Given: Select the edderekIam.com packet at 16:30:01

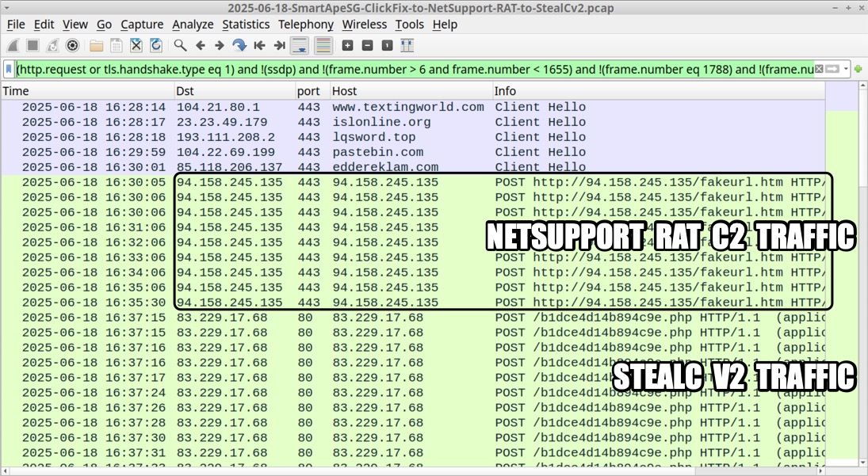Looking at the screenshot, I should tap(413, 167).
